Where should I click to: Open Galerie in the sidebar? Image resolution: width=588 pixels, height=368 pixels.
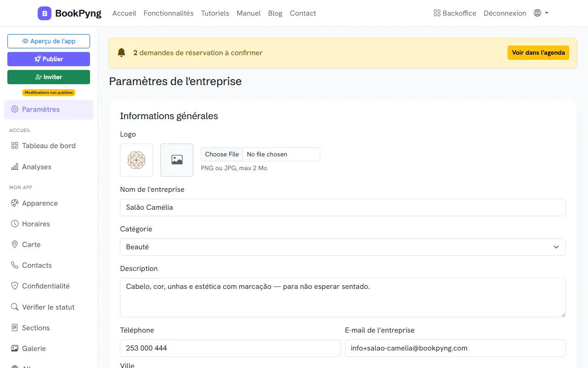pyautogui.click(x=49, y=349)
